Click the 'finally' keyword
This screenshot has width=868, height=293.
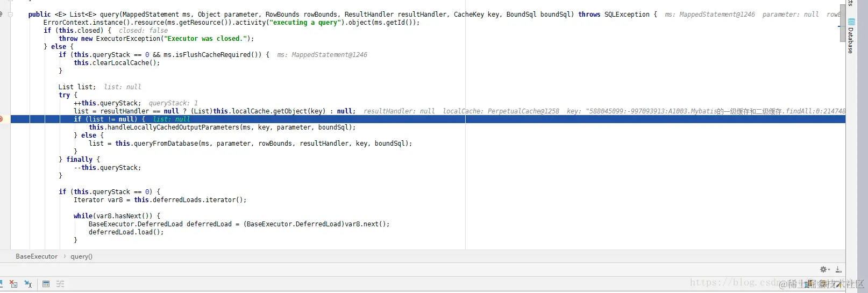click(x=80, y=160)
